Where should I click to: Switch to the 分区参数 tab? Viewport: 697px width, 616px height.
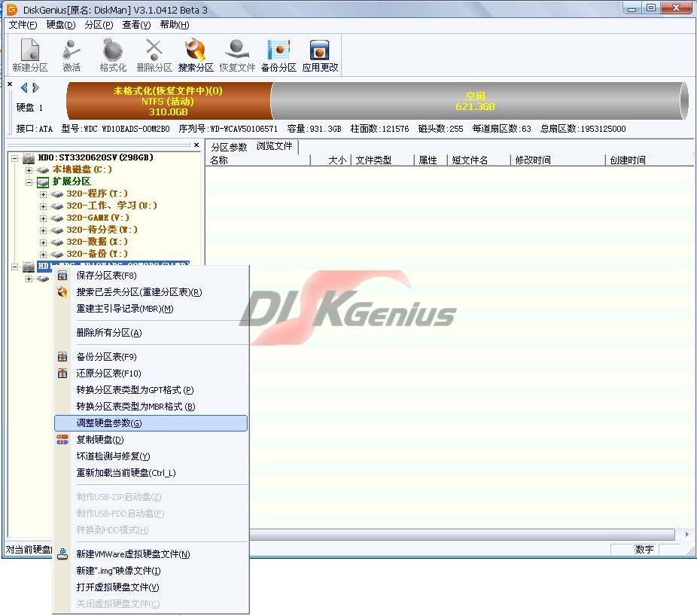(x=229, y=147)
